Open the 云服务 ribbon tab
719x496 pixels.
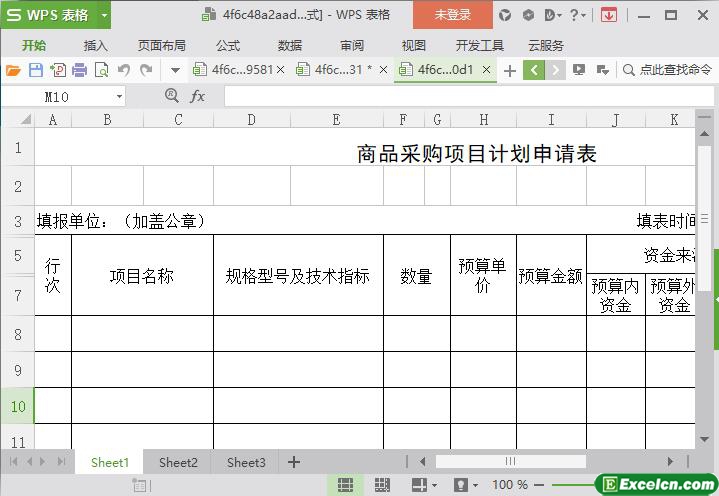tap(546, 45)
